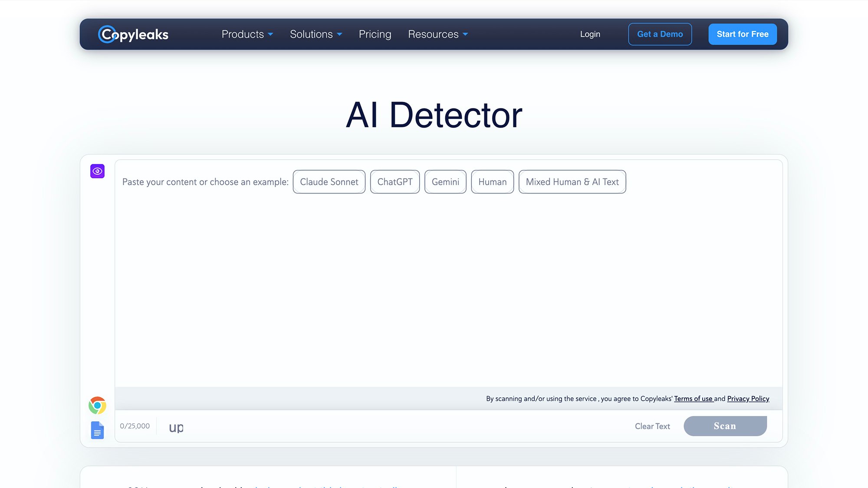
Task: Go to the Pricing page
Action: pyautogui.click(x=375, y=34)
